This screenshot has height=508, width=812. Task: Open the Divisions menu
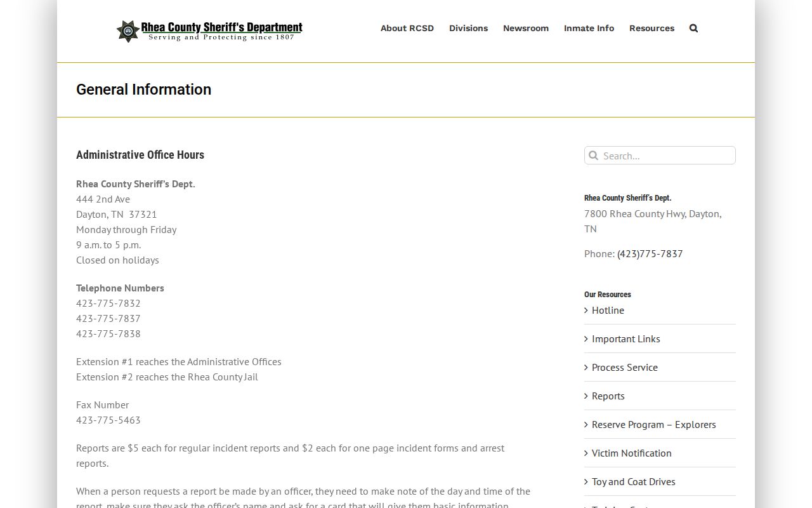tap(468, 28)
